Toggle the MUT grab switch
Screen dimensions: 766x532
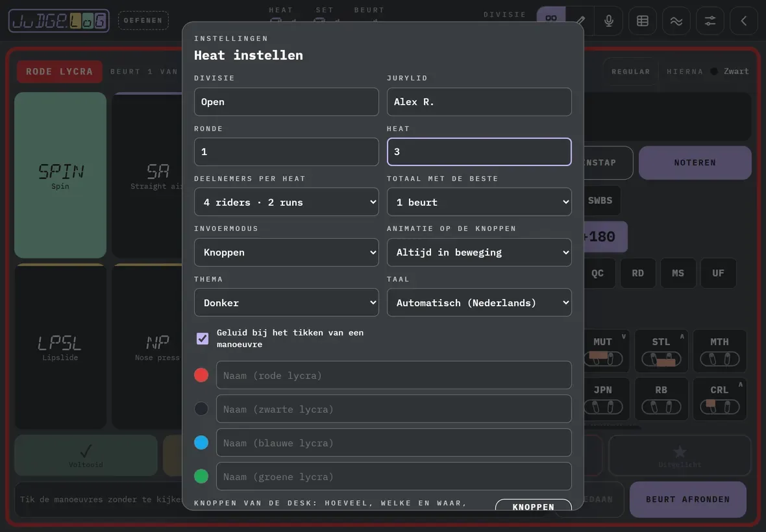click(x=603, y=359)
